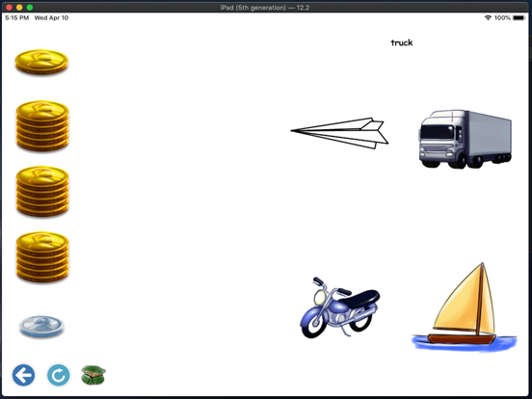
Task: Open the green treasure map icon
Action: pyautogui.click(x=93, y=375)
